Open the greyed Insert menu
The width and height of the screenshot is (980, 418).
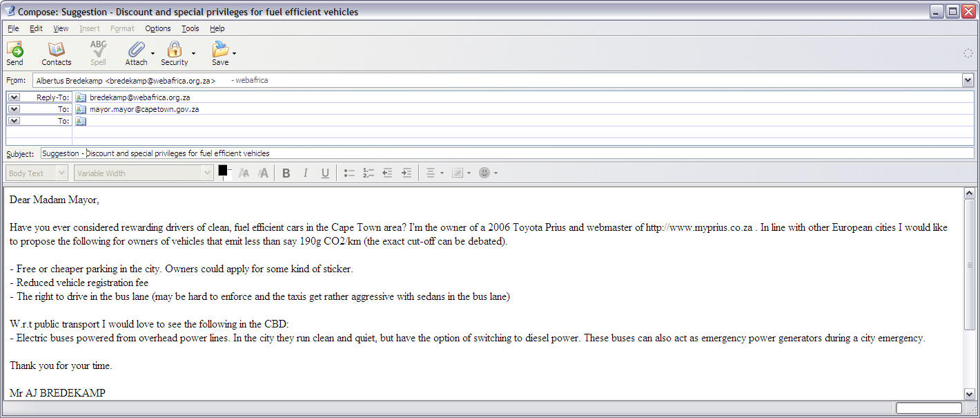point(90,28)
